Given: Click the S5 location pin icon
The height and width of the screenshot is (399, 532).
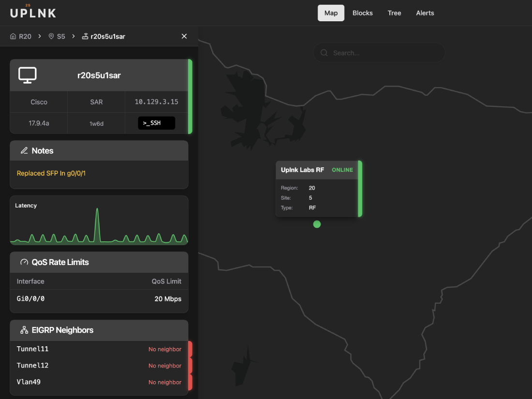Looking at the screenshot, I should point(51,36).
